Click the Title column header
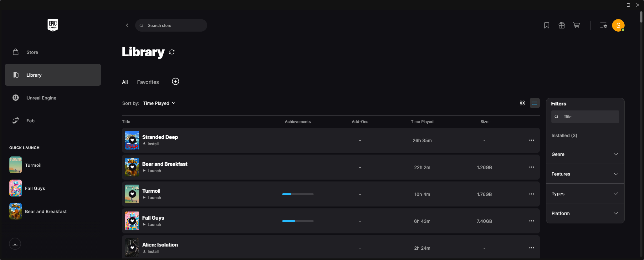The height and width of the screenshot is (260, 644). [126, 122]
